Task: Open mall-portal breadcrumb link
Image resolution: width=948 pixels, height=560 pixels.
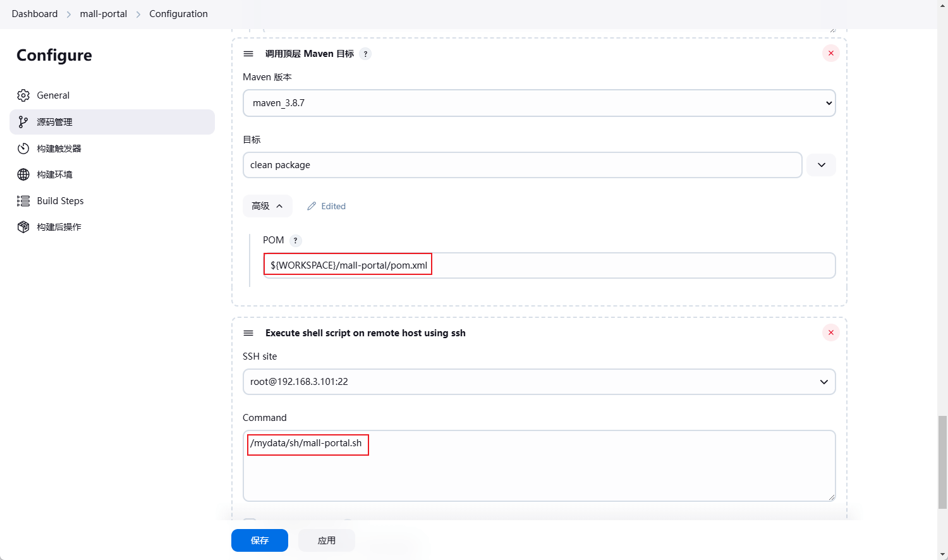Action: [x=103, y=14]
